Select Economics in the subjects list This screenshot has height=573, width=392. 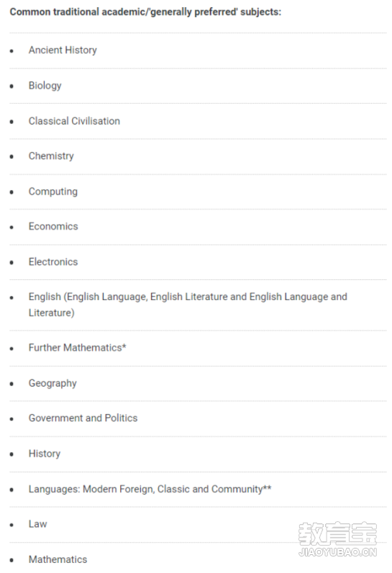[53, 227]
